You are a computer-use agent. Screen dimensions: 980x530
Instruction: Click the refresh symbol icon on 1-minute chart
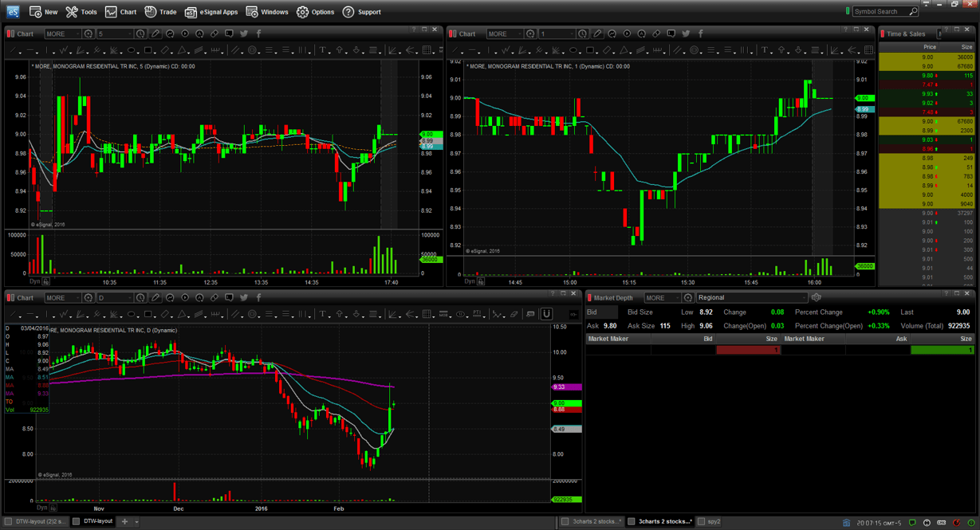[530, 33]
